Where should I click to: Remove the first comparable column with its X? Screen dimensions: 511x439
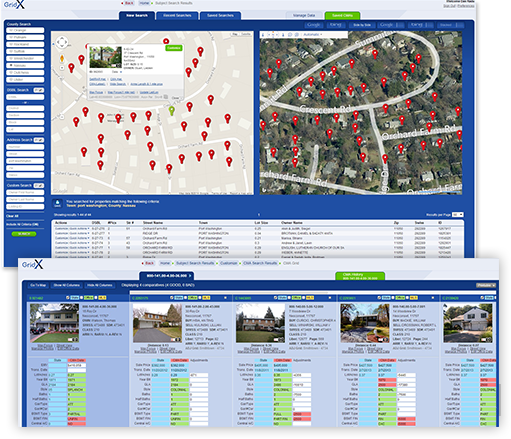pyautogui.click(x=226, y=298)
